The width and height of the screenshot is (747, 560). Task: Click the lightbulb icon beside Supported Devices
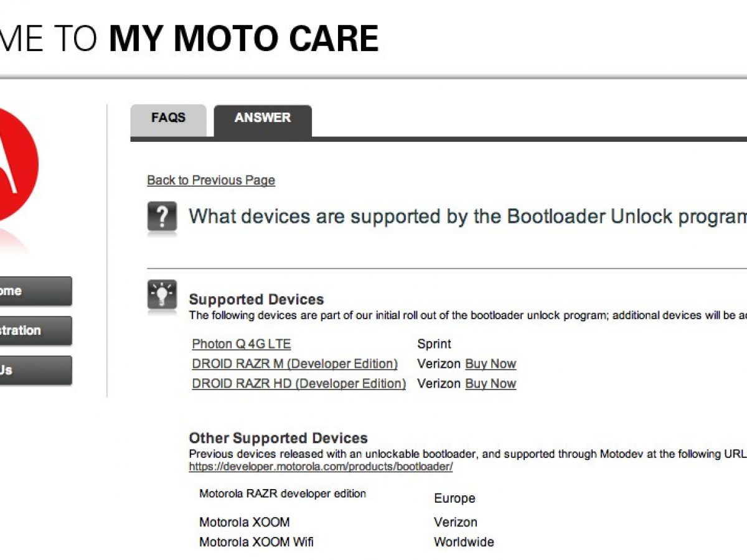pyautogui.click(x=162, y=294)
